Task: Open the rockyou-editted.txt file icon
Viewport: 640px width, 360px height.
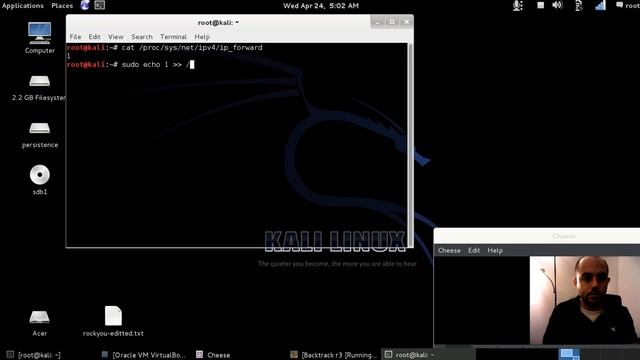Action: pos(113,316)
